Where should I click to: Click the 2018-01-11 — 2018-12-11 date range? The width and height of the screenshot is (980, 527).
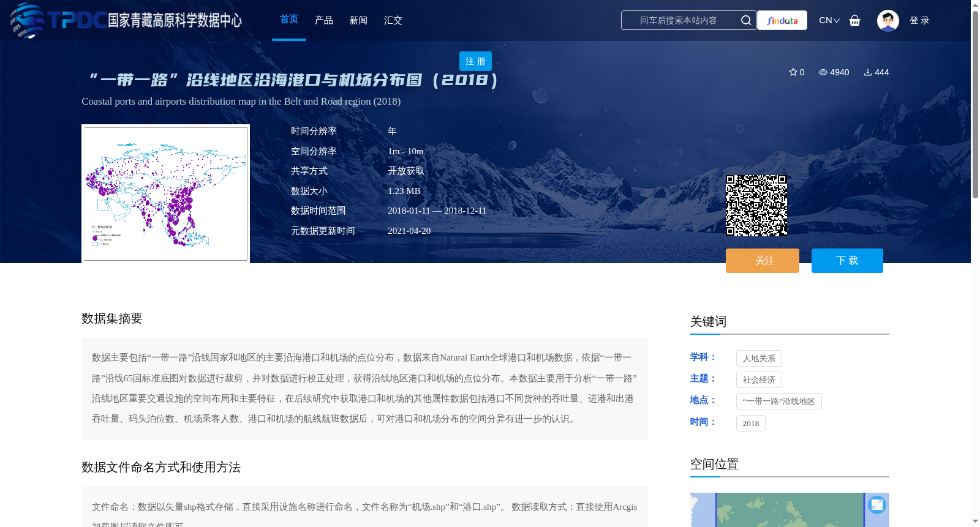[437, 211]
